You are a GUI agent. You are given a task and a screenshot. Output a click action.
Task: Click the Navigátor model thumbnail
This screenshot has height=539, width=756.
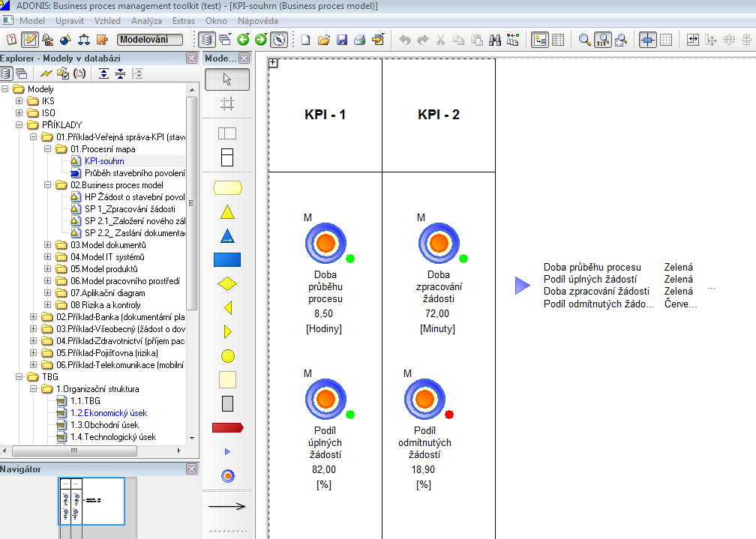tap(91, 501)
